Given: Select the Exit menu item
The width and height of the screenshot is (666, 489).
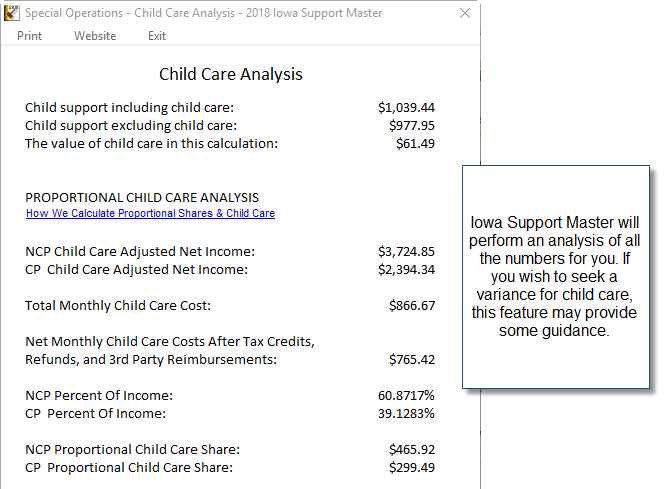Looking at the screenshot, I should click(157, 36).
